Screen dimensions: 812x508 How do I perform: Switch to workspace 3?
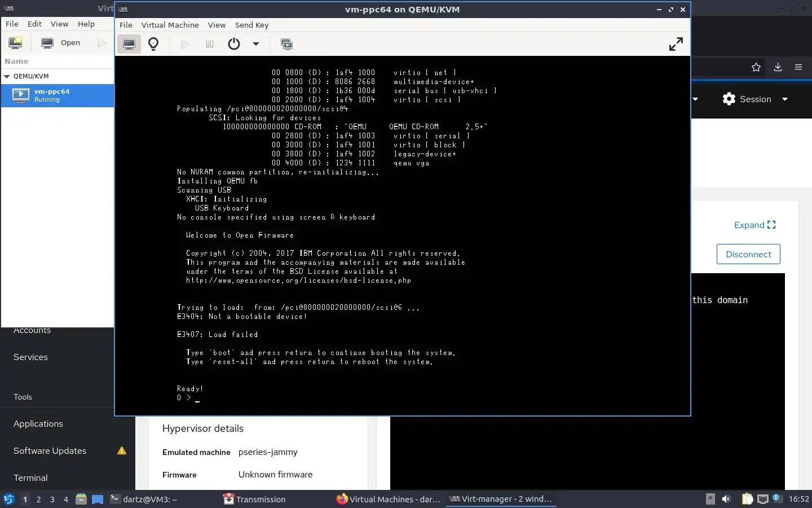click(52, 500)
